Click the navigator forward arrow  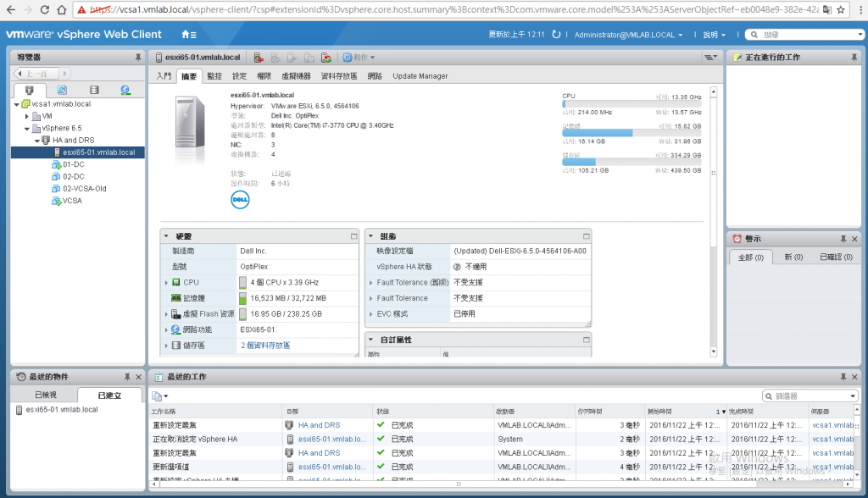coord(64,74)
